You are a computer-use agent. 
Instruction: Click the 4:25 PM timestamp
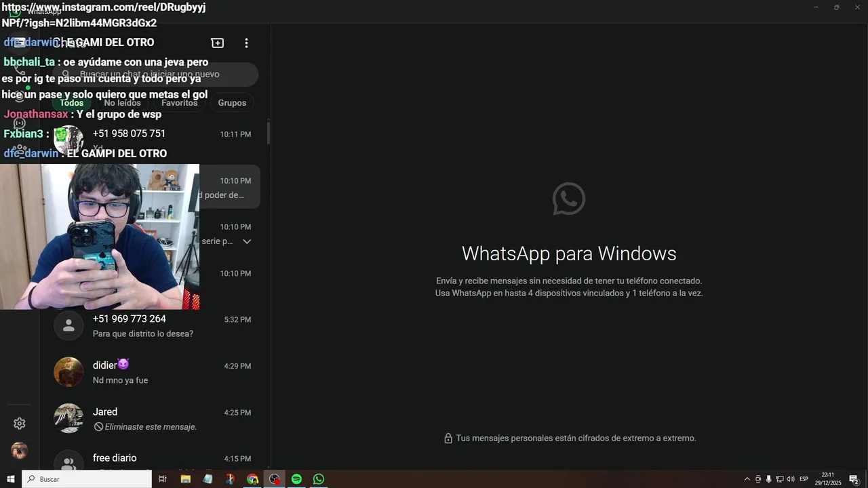(x=237, y=413)
